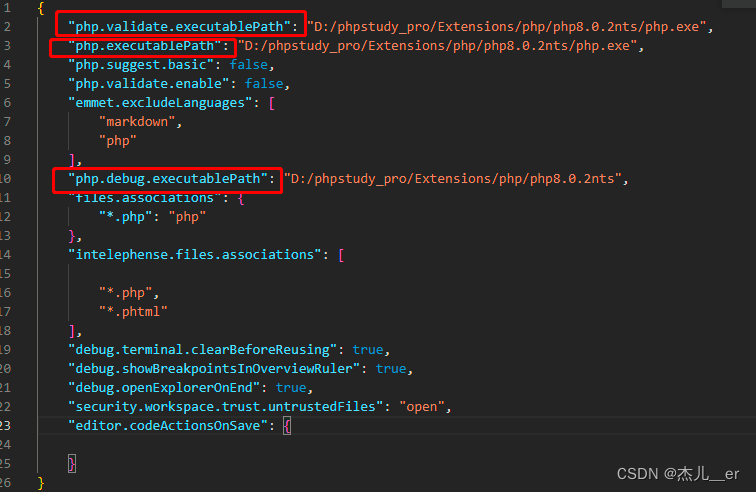Click the "debug.openExplorerOnEnd" key

click(x=164, y=388)
